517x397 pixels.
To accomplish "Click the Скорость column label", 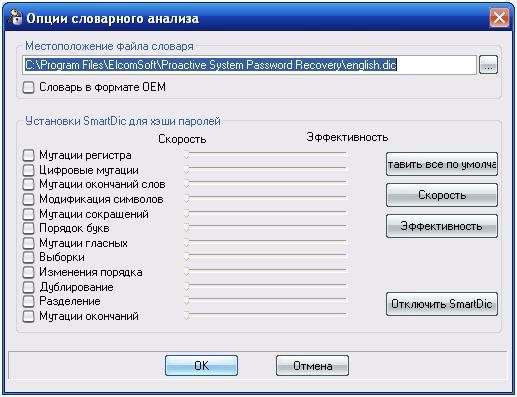I will pyautogui.click(x=182, y=139).
